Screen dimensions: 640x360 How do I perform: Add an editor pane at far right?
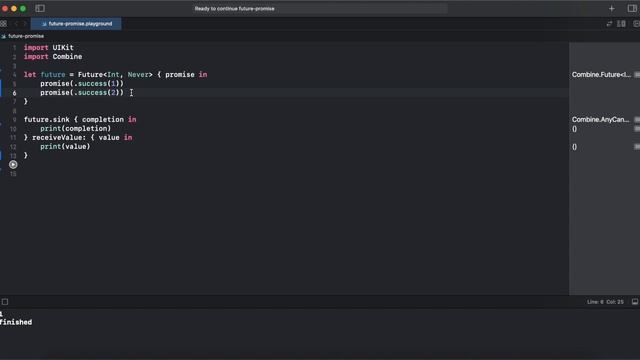tap(636, 24)
